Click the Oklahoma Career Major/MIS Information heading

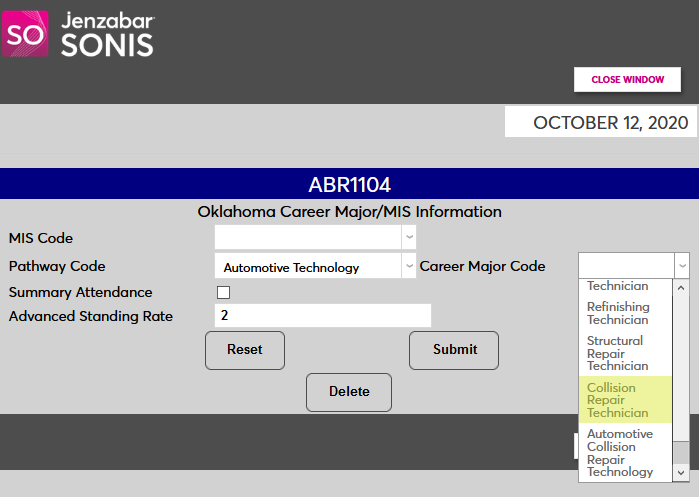coord(350,212)
